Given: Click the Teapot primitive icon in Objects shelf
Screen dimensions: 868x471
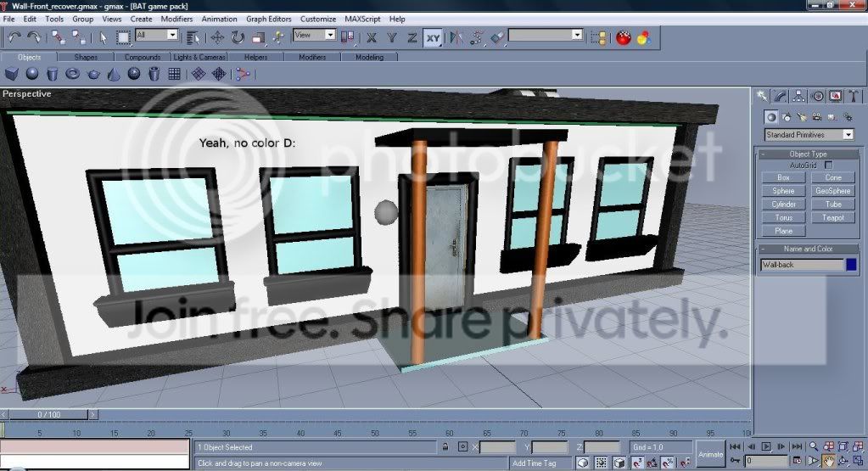Looking at the screenshot, I should [x=93, y=74].
